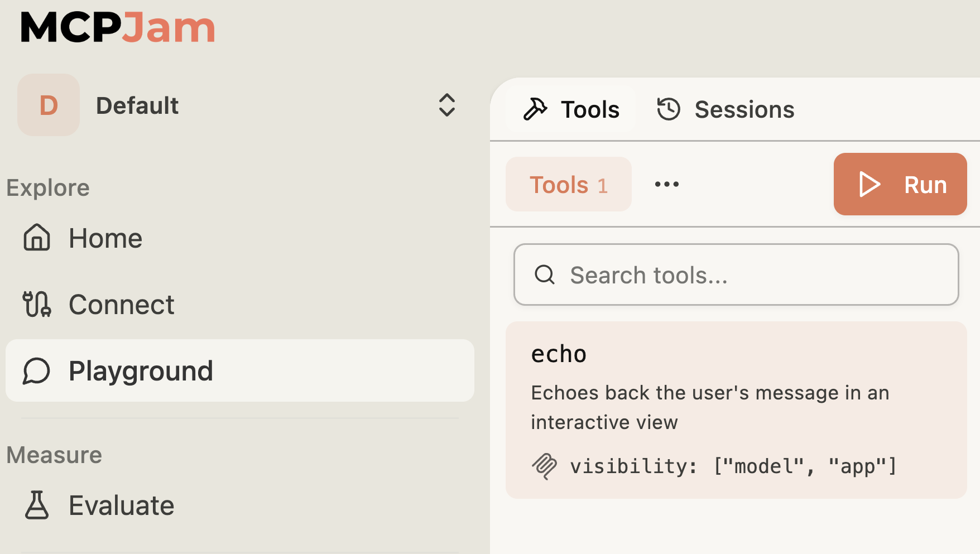This screenshot has height=554, width=980.
Task: Click the Home house icon
Action: tap(37, 238)
